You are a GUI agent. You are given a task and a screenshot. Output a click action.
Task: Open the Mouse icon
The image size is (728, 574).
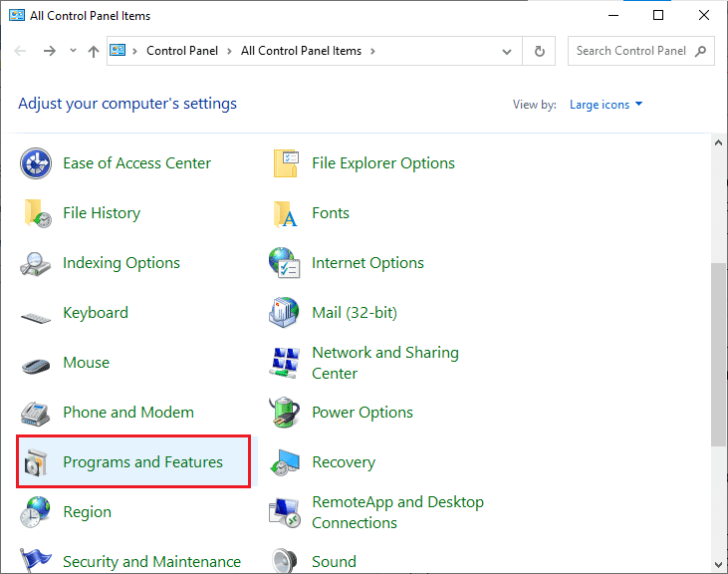[x=36, y=363]
